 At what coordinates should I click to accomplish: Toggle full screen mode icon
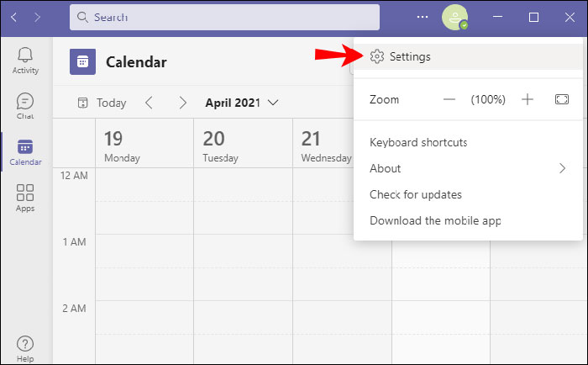562,99
